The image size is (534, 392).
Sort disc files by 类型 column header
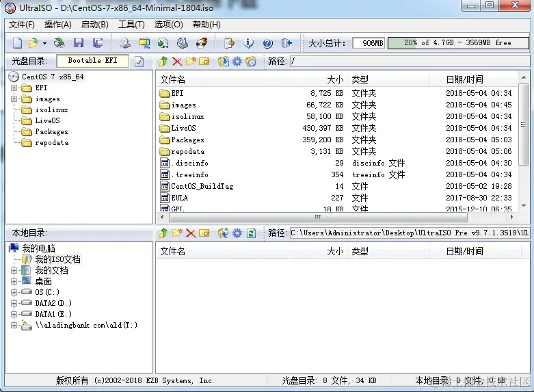388,80
